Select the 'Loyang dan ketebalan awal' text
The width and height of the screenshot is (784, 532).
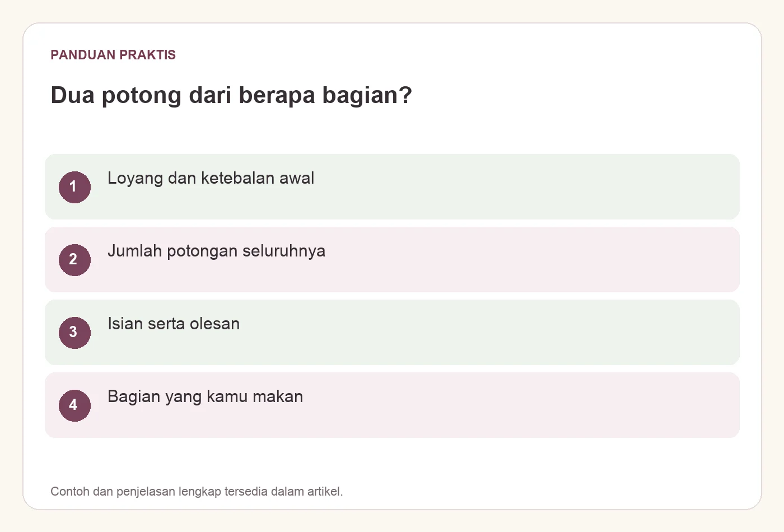[211, 178]
